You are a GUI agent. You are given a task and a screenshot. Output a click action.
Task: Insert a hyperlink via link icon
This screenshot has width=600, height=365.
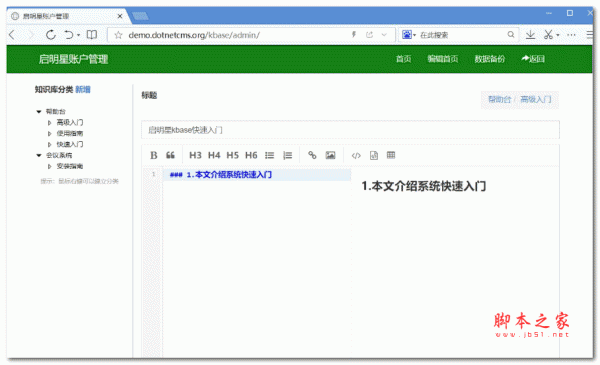(312, 155)
